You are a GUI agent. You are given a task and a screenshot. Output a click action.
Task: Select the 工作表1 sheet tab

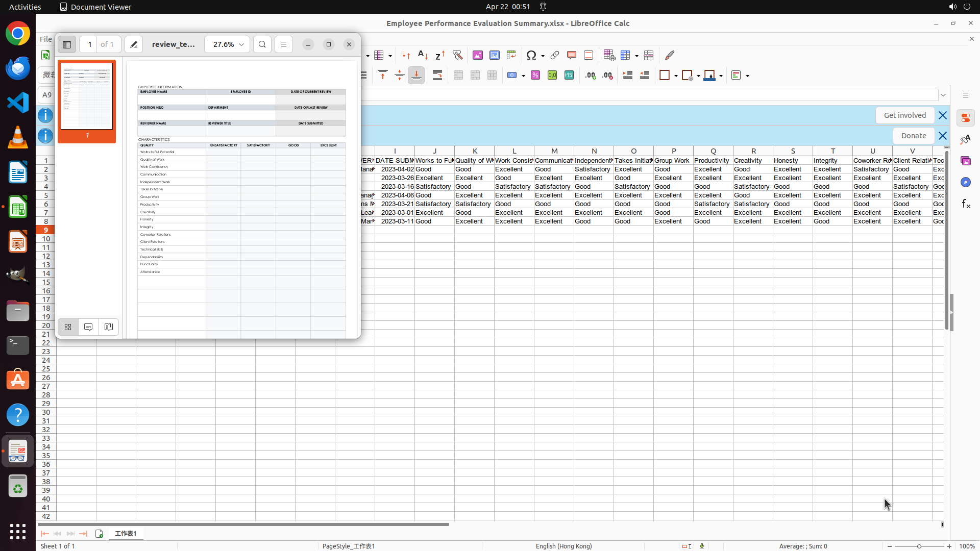[x=126, y=534]
